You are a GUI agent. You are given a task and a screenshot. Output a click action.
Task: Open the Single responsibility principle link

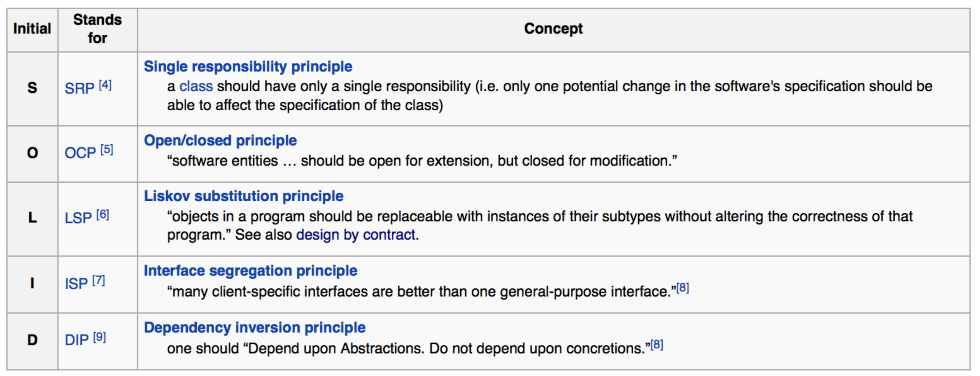click(x=248, y=67)
